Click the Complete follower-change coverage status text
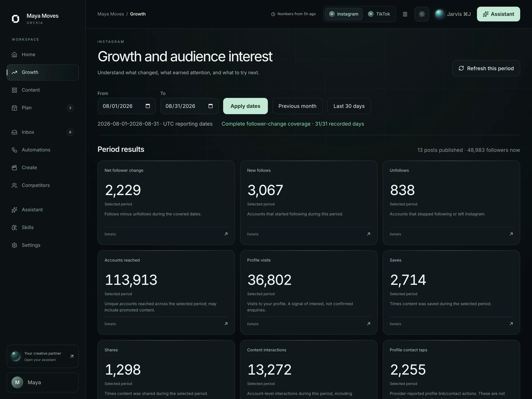This screenshot has height=399, width=532. 293,124
